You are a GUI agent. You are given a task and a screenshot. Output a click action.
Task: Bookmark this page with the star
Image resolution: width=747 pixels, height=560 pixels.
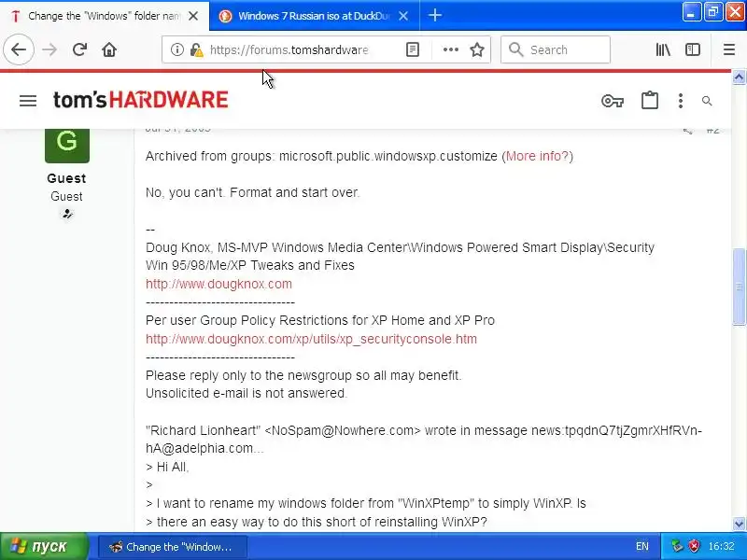click(477, 49)
